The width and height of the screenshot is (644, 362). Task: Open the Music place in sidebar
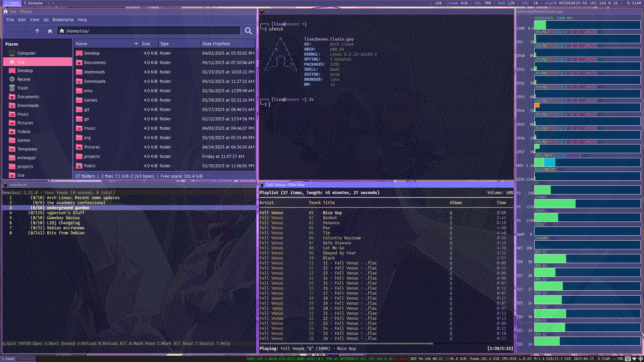[x=23, y=114]
